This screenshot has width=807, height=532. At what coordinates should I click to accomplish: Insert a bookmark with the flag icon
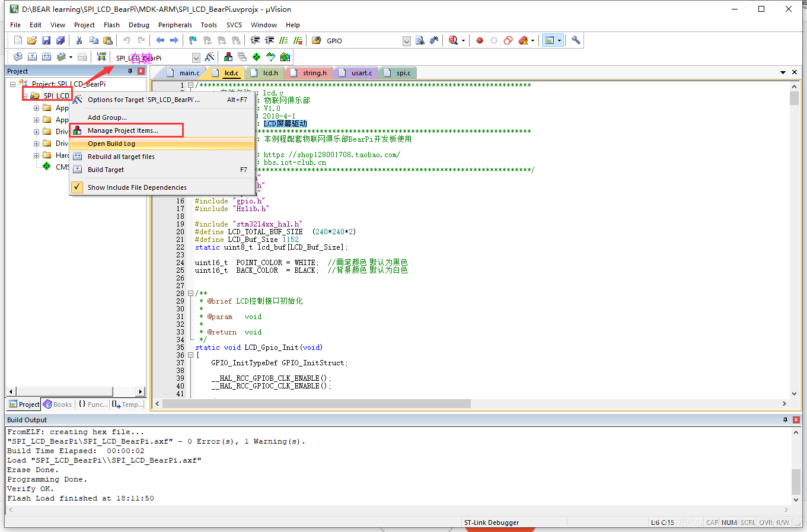tap(193, 40)
